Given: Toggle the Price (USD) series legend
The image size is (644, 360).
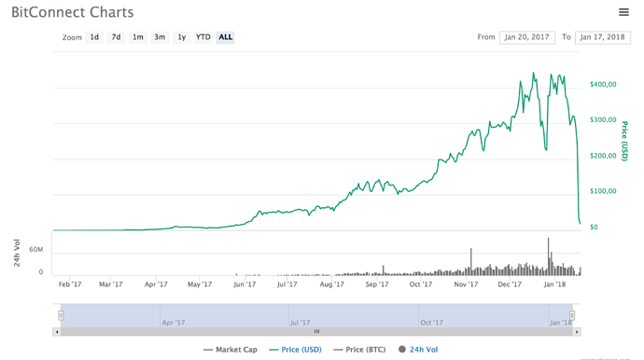Looking at the screenshot, I should pos(295,350).
